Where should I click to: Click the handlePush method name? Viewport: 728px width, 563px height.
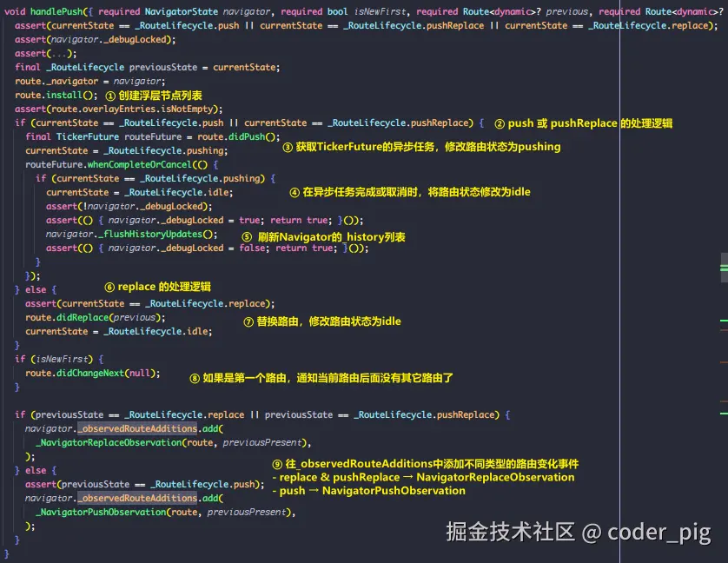tap(56, 11)
